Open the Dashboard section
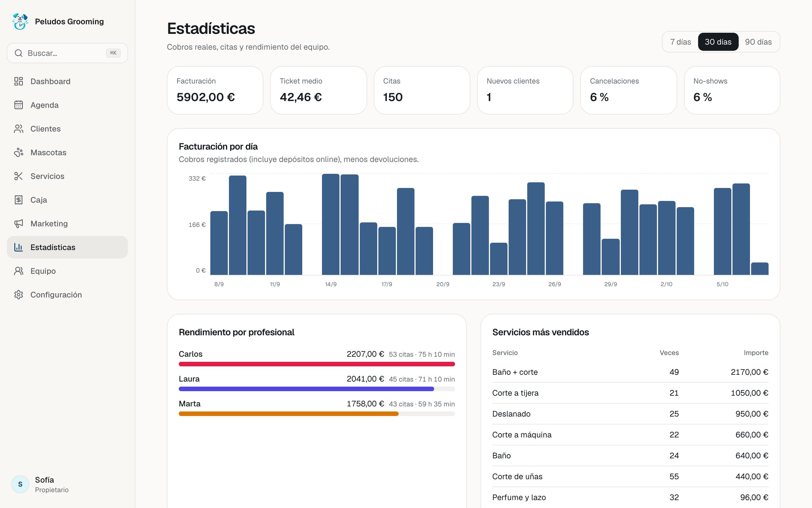 (67, 81)
